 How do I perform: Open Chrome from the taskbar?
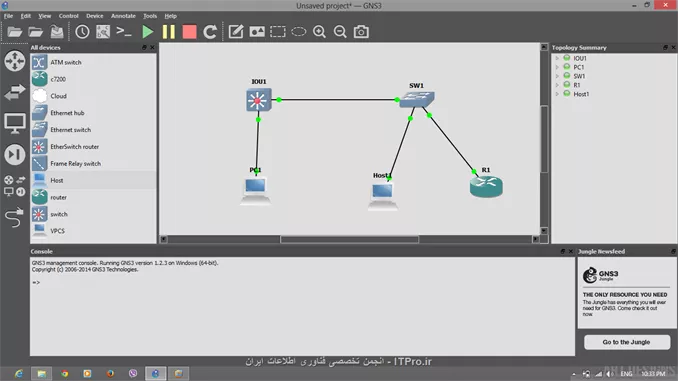[64, 374]
